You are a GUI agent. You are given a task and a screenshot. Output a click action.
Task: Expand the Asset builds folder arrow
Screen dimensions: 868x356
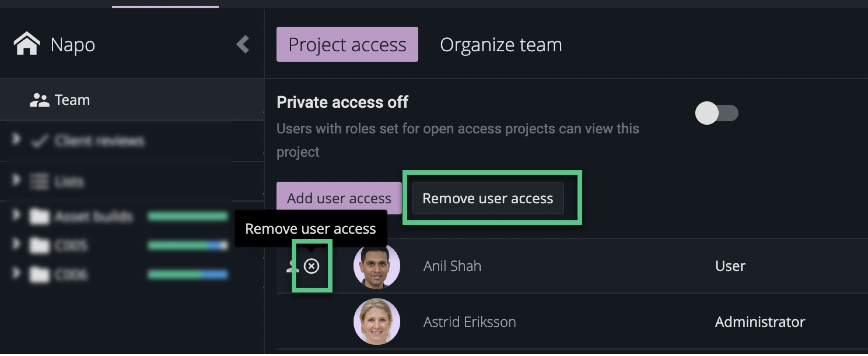pyautogui.click(x=16, y=215)
